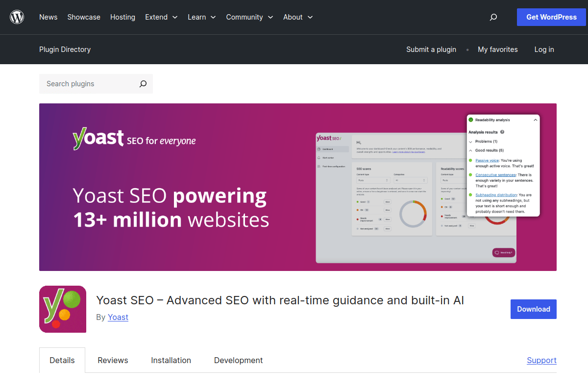Open the search magnifier in the top navigation
The width and height of the screenshot is (588, 392).
(493, 17)
